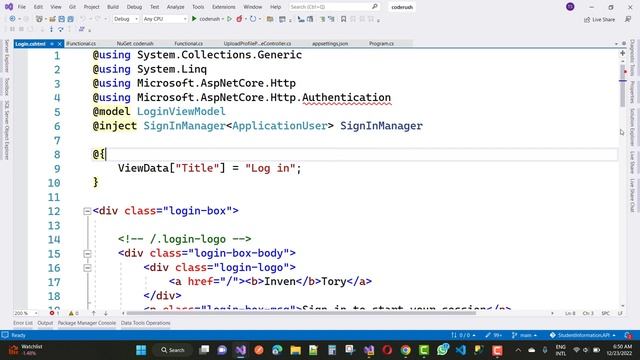Click the horizontal scrollbar under the editor
640x360 pixels.
[301, 313]
